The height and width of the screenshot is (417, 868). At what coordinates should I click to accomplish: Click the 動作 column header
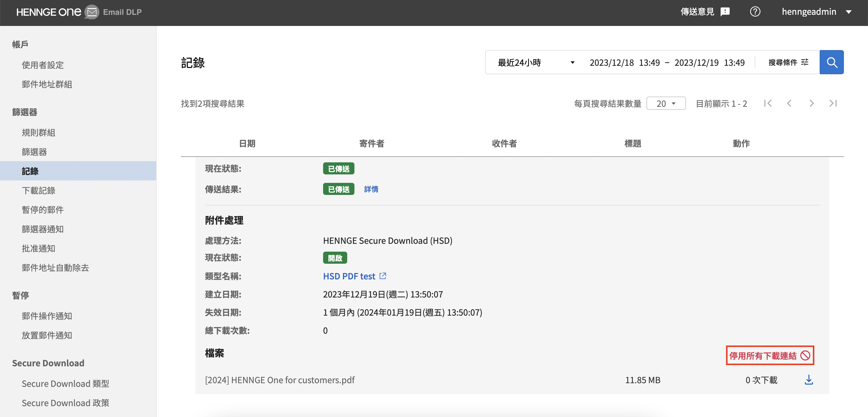tap(741, 143)
